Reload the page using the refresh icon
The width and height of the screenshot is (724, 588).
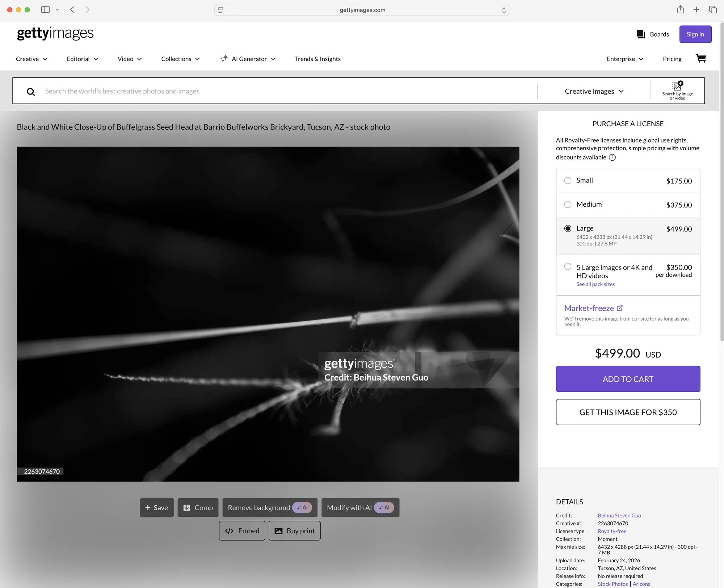click(x=504, y=10)
